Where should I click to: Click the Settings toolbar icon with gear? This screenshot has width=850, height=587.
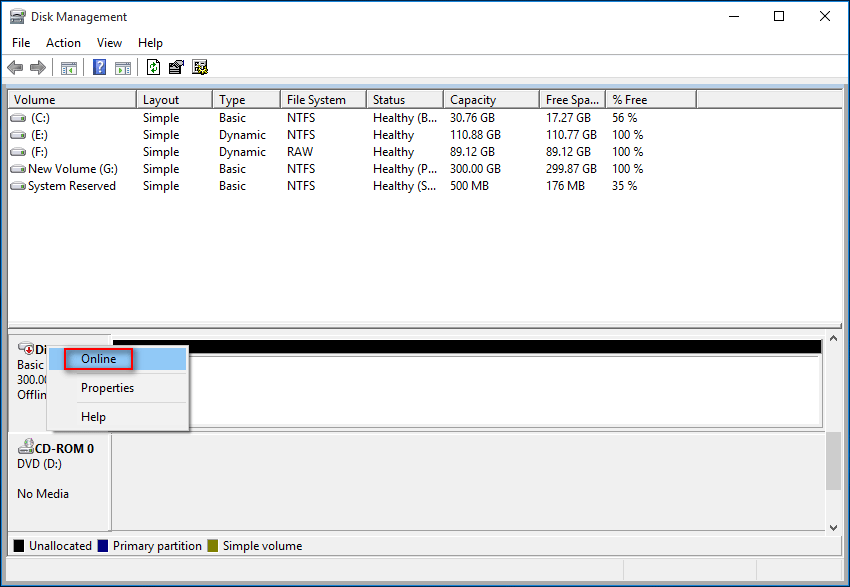[x=200, y=68]
